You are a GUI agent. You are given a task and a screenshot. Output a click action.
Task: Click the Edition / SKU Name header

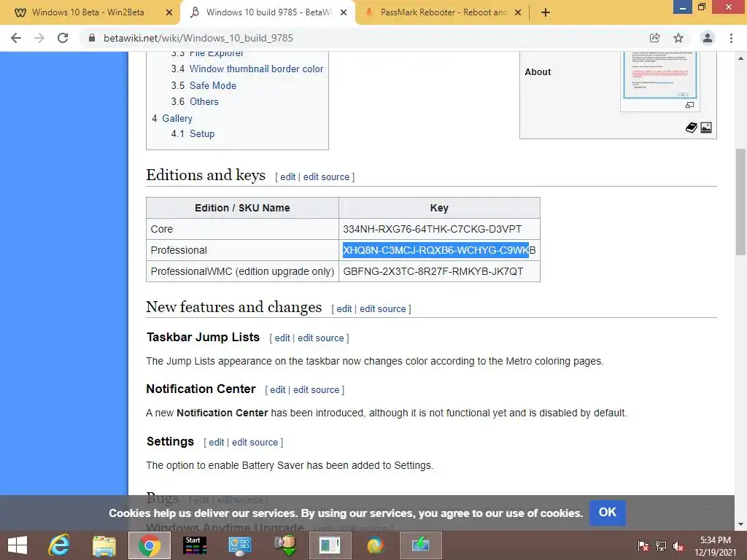coord(242,208)
